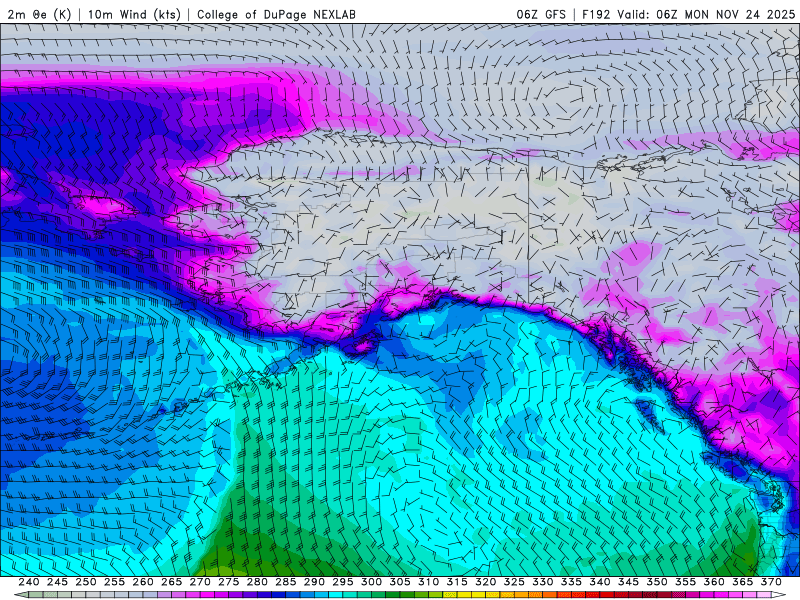Click the '2m θe (K)' title label
The image size is (800, 600).
click(40, 14)
